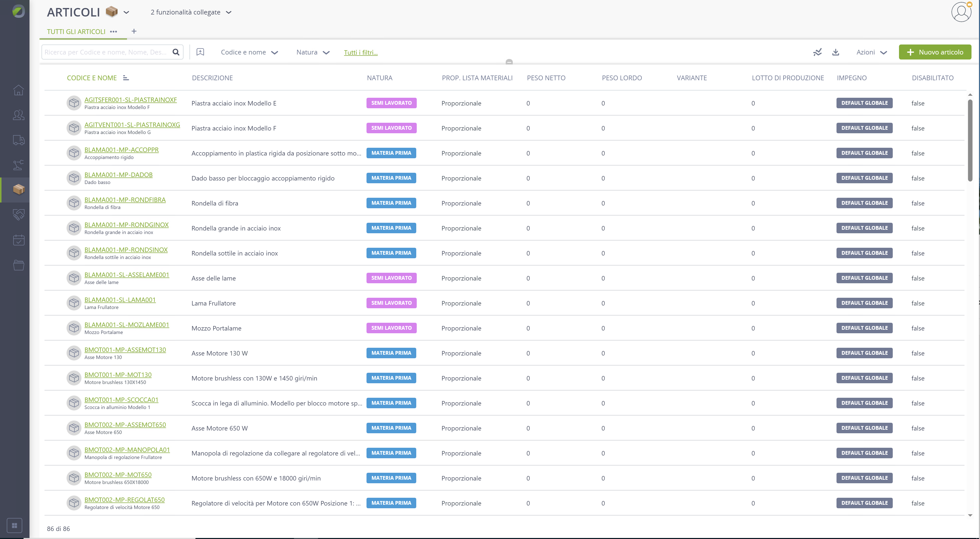Toggle the multi-select checkmarks icon
Image resolution: width=980 pixels, height=539 pixels.
(817, 52)
